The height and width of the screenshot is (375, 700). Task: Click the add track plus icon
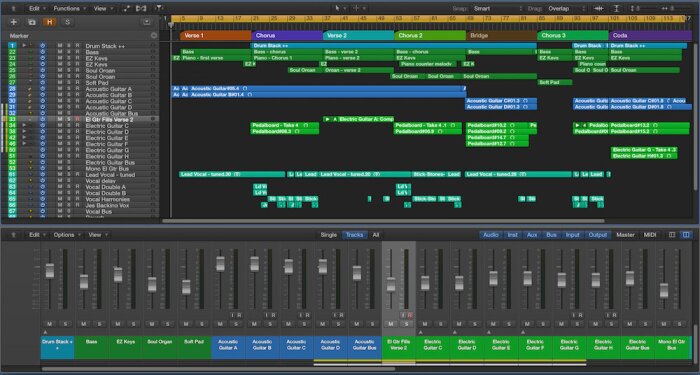pos(13,22)
